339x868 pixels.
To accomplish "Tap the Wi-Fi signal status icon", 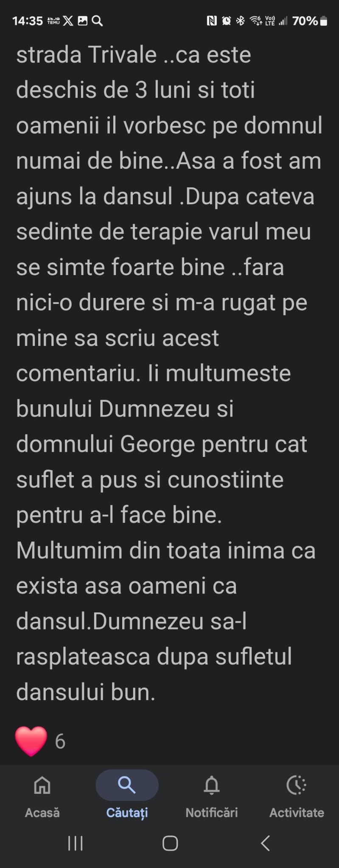I will (x=256, y=21).
